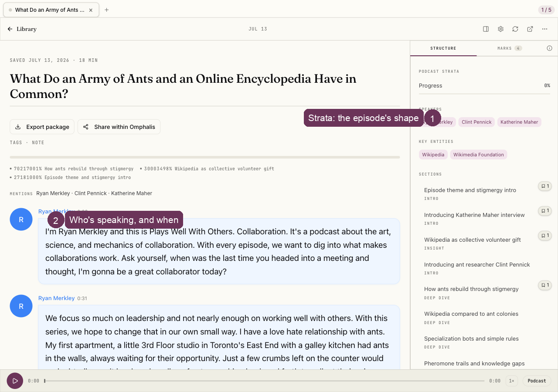Open settings gear icon in header
558x392 pixels.
(x=500, y=29)
